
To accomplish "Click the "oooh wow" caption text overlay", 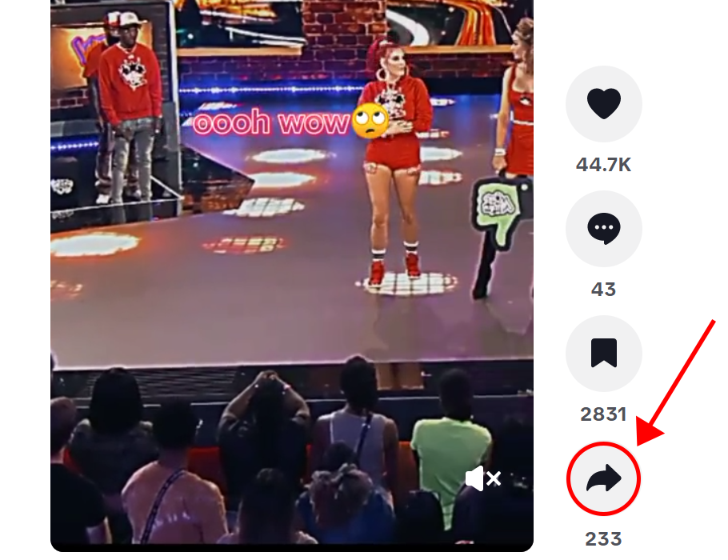I will (x=270, y=122).
